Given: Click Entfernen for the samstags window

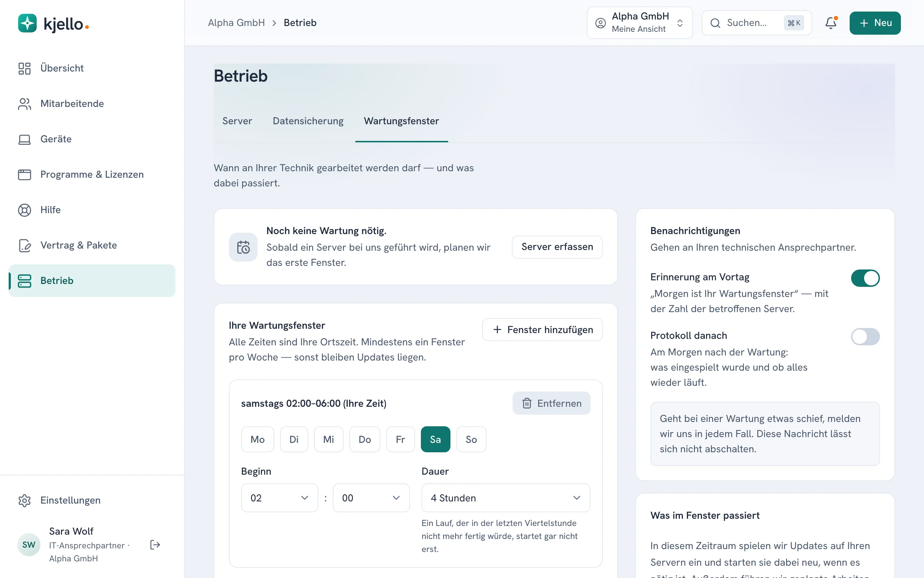Looking at the screenshot, I should pos(552,403).
